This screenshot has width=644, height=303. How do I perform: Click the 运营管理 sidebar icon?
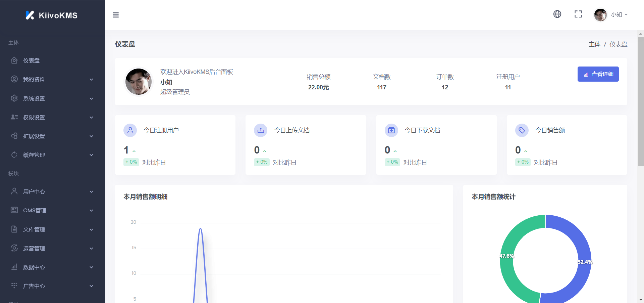click(x=14, y=248)
